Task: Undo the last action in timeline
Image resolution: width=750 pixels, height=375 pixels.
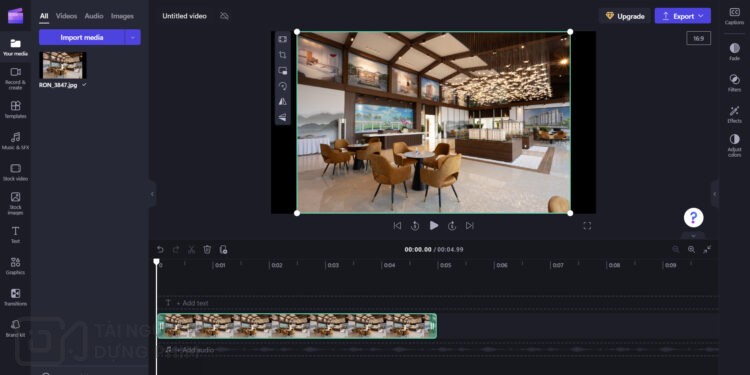Action: click(x=160, y=249)
